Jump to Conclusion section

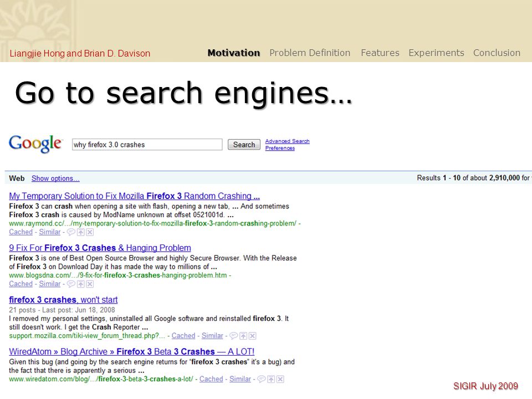pos(497,53)
